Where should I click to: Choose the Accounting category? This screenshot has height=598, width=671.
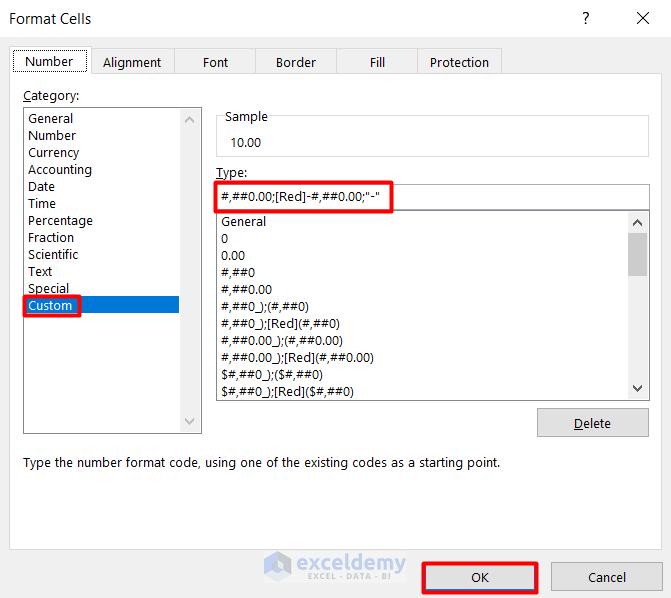tap(102, 170)
